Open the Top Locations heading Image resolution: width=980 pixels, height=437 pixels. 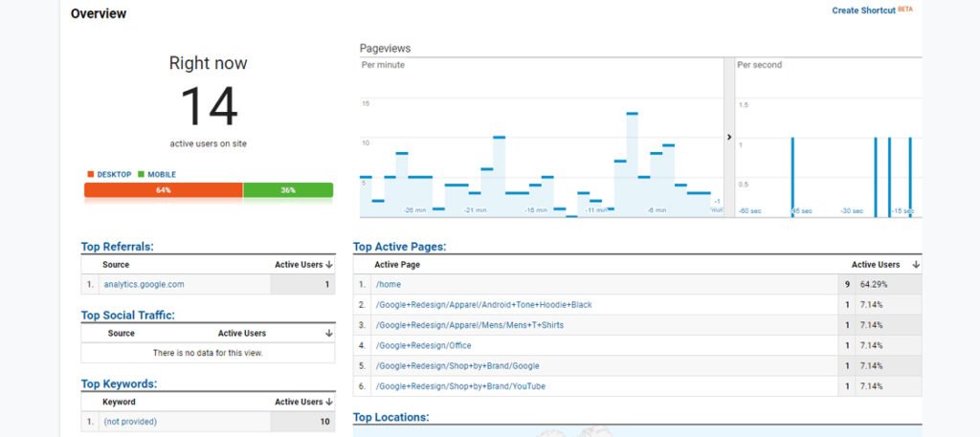[x=390, y=418]
